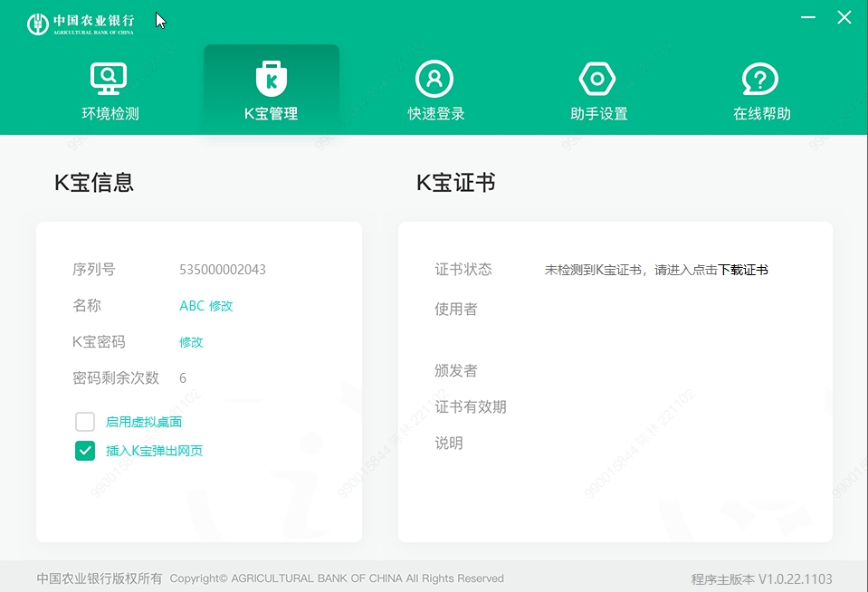
Task: Click the 说明 label
Action: 449,443
